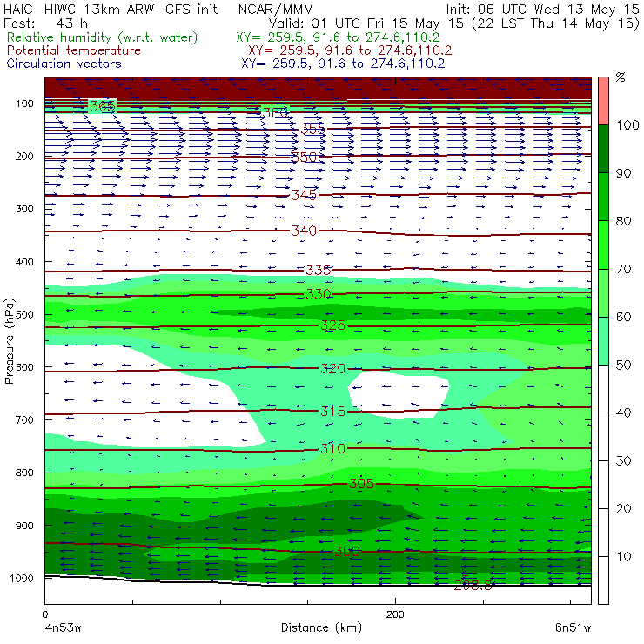Click the 'Pressure (hPa)' axis label
644x644 pixels.
point(10,341)
